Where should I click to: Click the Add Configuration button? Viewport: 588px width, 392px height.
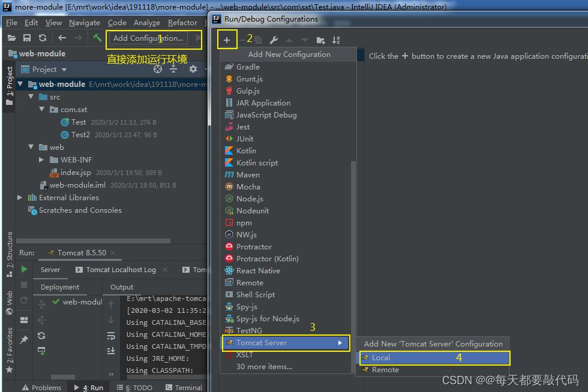[x=148, y=38]
